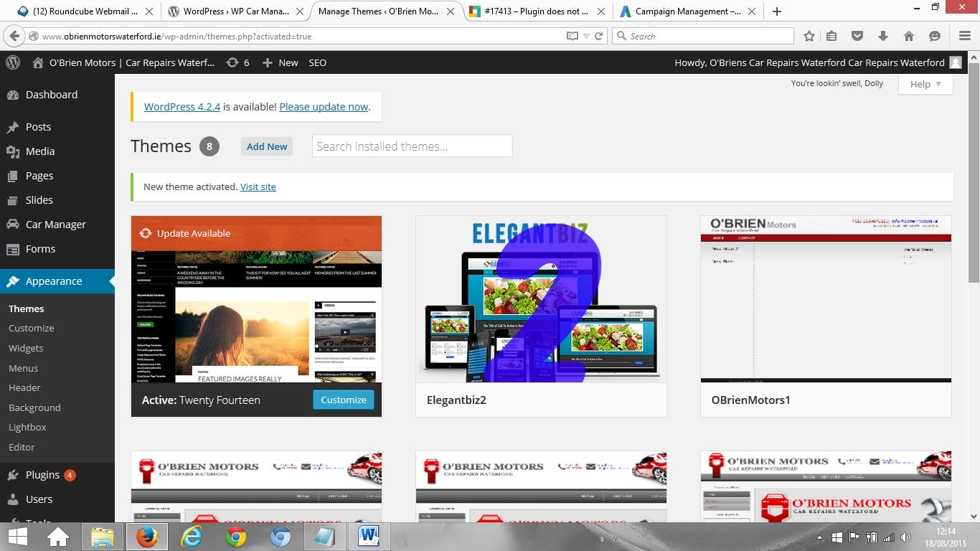The height and width of the screenshot is (551, 980).
Task: Click the Add New theme button
Action: coord(267,146)
